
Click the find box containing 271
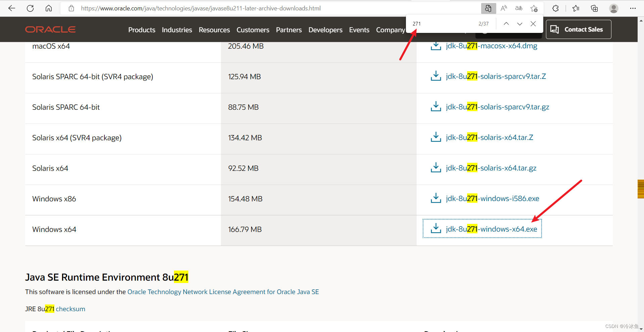(442, 23)
